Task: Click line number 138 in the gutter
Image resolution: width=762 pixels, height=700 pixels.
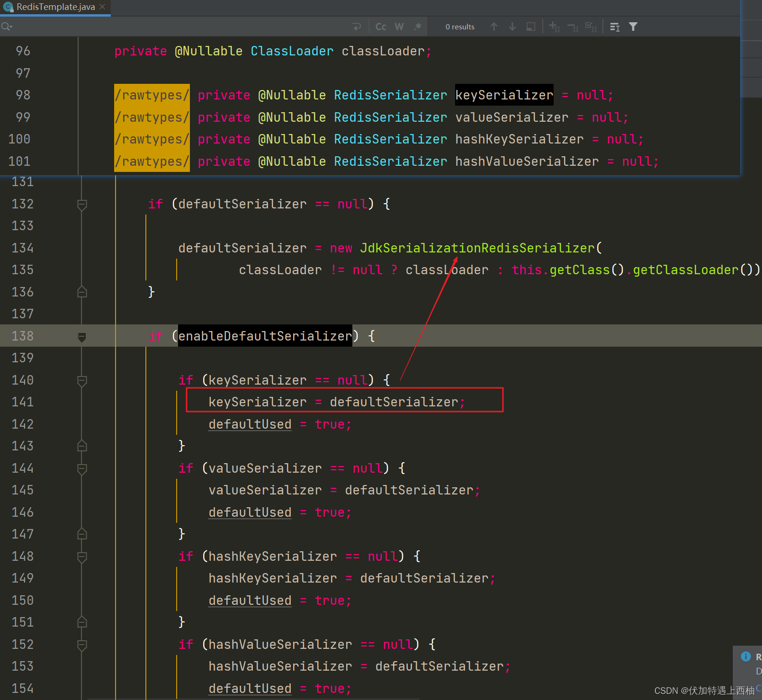Action: tap(23, 336)
